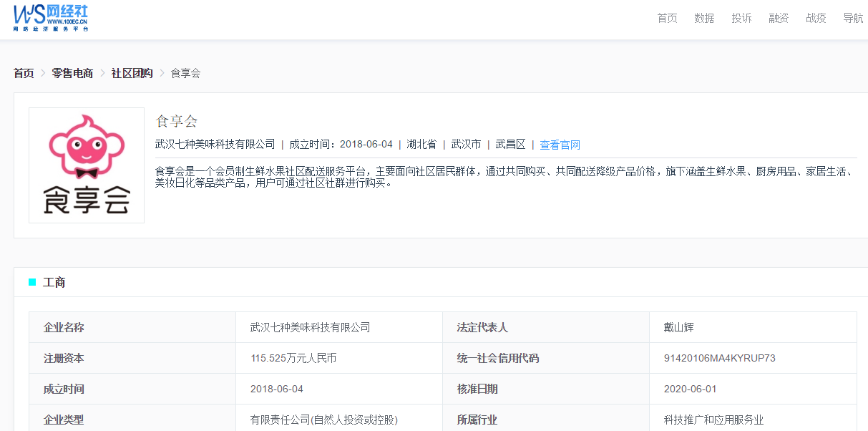Open the 查看官网 link
Image resolution: width=868 pixels, height=431 pixels.
(560, 145)
